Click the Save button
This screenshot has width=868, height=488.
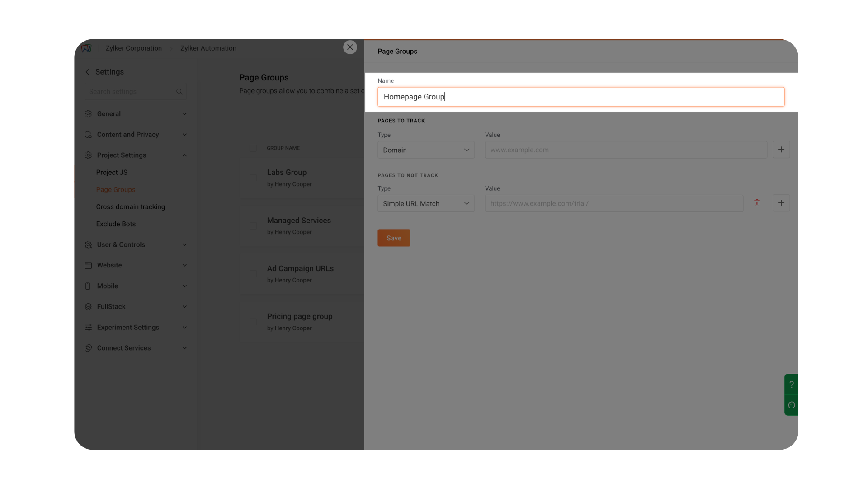(x=394, y=238)
